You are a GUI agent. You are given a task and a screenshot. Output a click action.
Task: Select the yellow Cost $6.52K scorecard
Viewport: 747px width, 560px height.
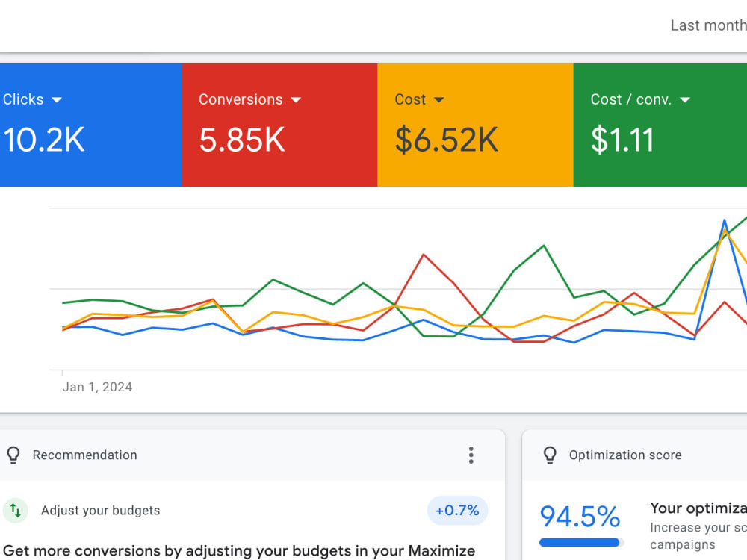(475, 125)
